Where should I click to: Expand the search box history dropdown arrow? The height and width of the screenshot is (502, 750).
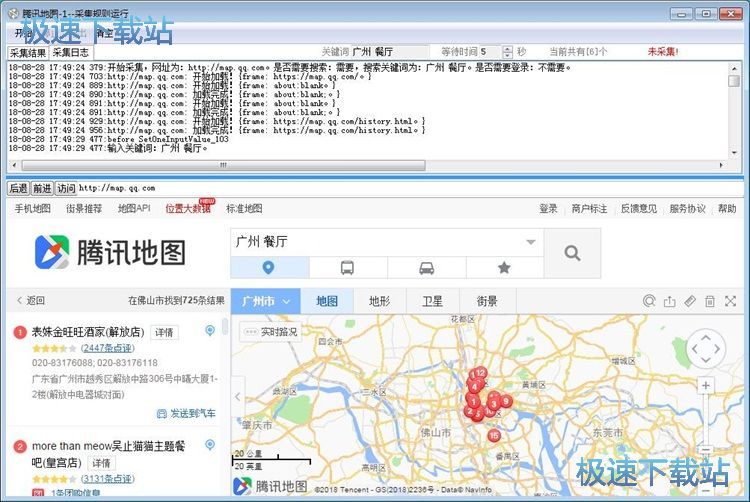pyautogui.click(x=530, y=242)
